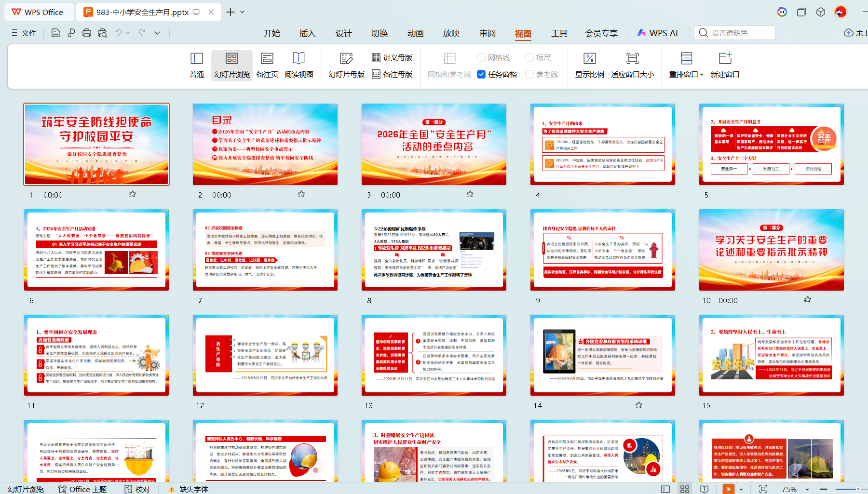Open 备注页 notes page view
The width and height of the screenshot is (868, 494).
267,65
